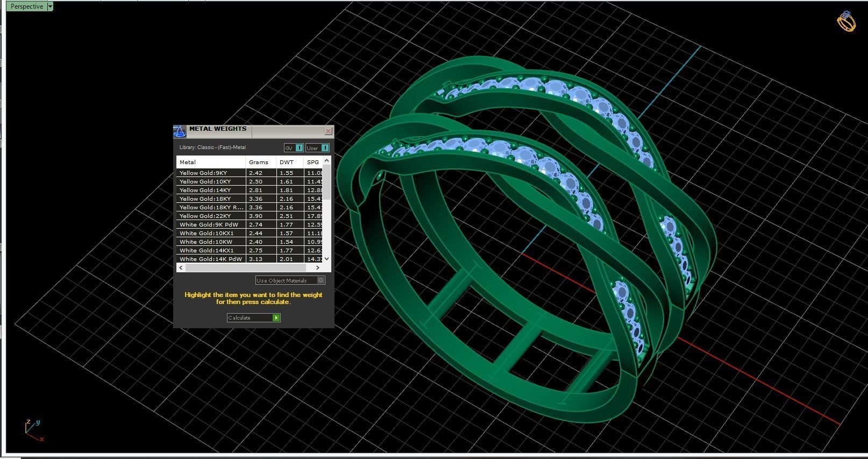Image resolution: width=868 pixels, height=459 pixels.
Task: Click the 2.42 grams value
Action: pyautogui.click(x=255, y=173)
